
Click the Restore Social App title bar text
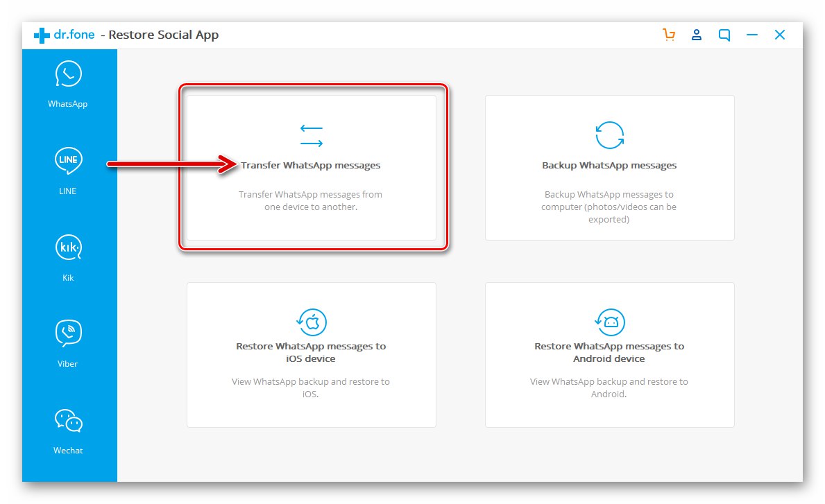coord(164,34)
